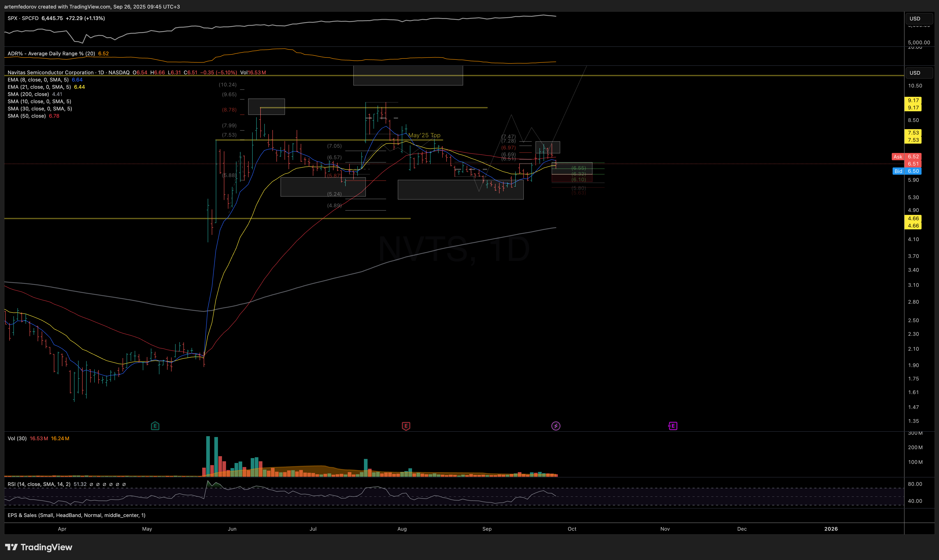Select the Vol (30) indicator legend
The width and height of the screenshot is (939, 560).
17,439
